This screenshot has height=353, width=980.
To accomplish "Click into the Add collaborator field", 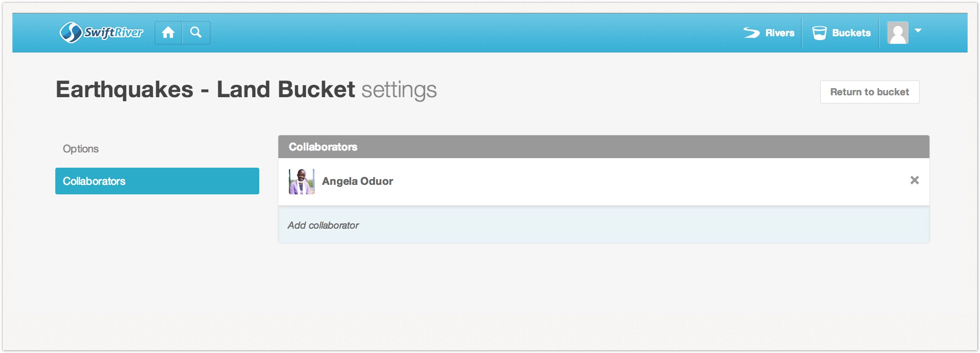I will 603,225.
